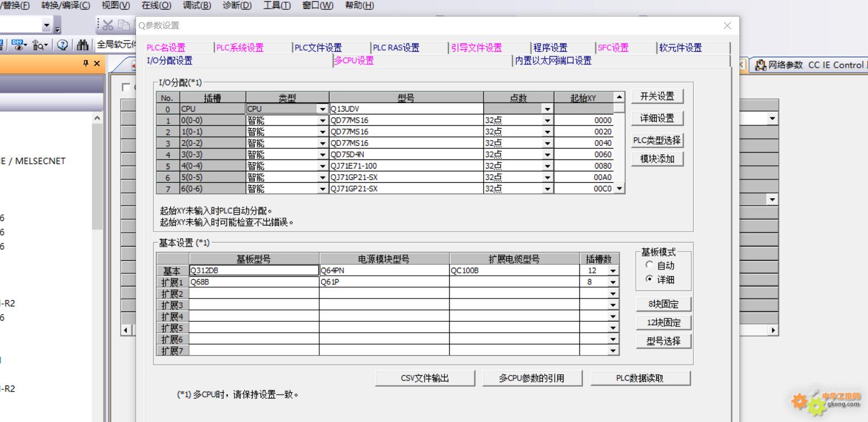
Task: Open the help question mark icon
Action: coord(63,45)
